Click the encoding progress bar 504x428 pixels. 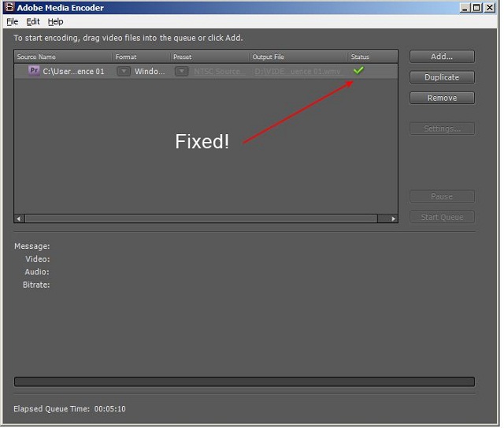pos(244,381)
